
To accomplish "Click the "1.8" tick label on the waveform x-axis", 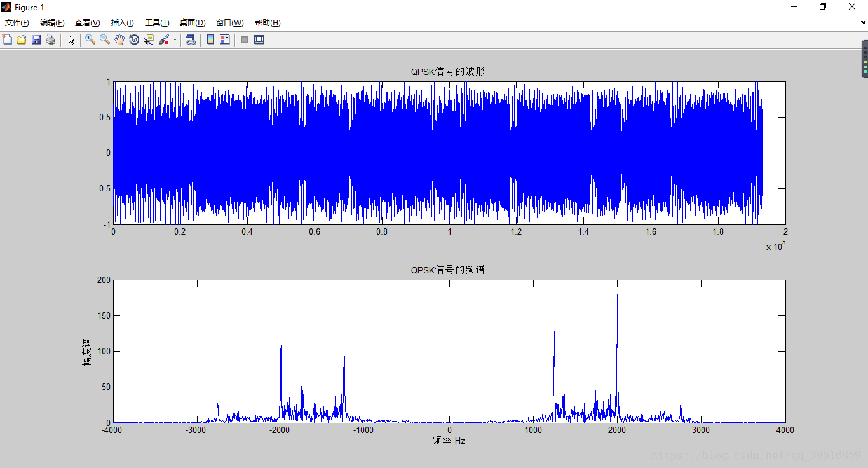I will (x=718, y=232).
